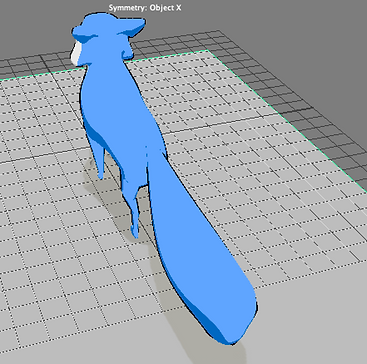Click the "Symmetry: Object X" viewport label
Image resolution: width=367 pixels, height=364 pixels.
coord(145,8)
